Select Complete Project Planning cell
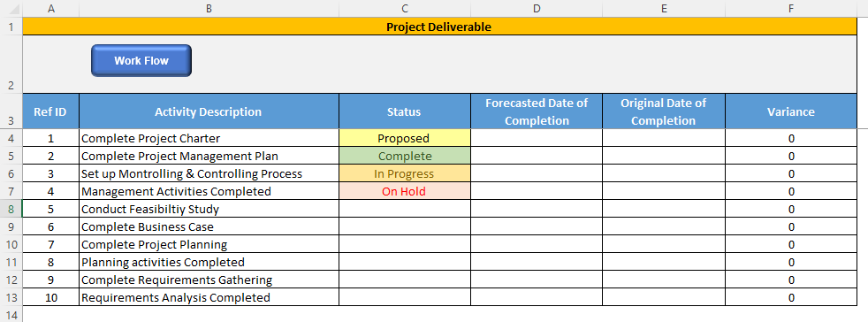Viewport: 868px width, 322px height. pyautogui.click(x=209, y=244)
